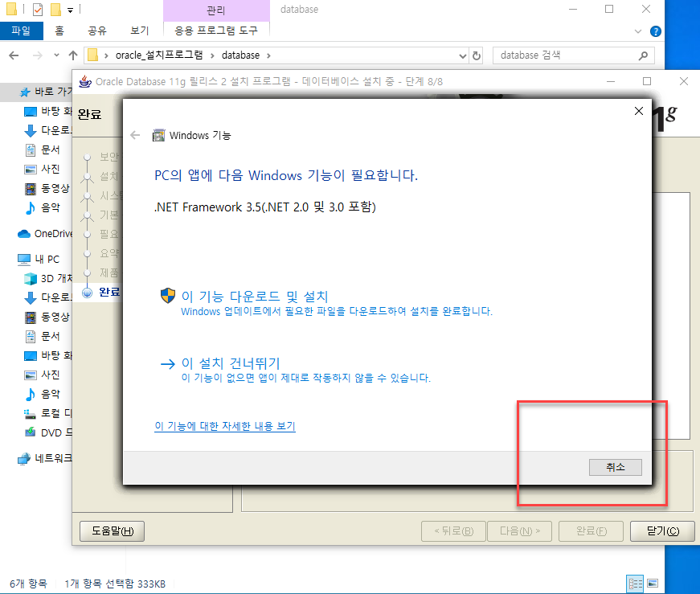
Task: Click the database breadcrumb in the address bar
Action: click(x=240, y=55)
